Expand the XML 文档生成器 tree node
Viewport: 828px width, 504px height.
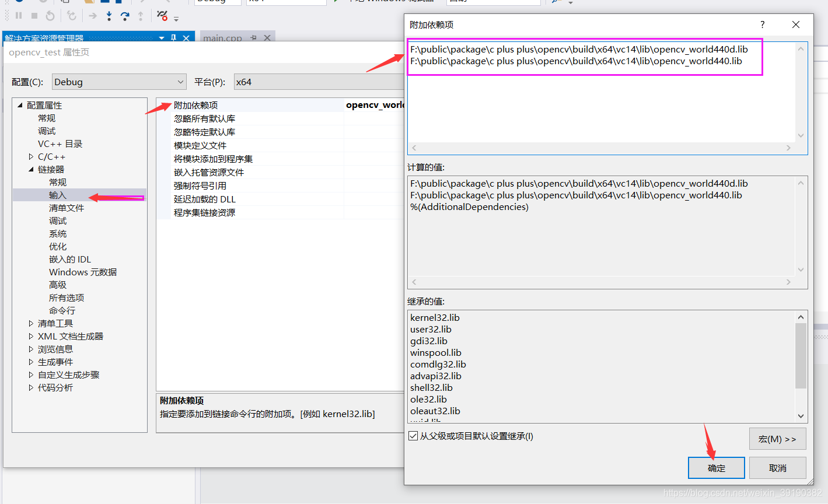click(31, 336)
